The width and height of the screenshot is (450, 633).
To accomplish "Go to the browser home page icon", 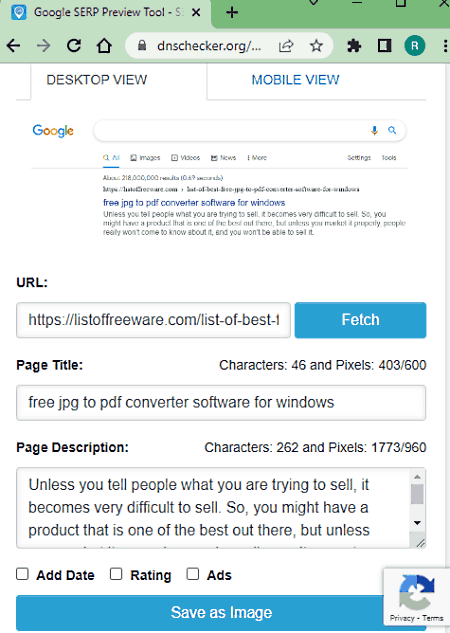I will (x=104, y=46).
